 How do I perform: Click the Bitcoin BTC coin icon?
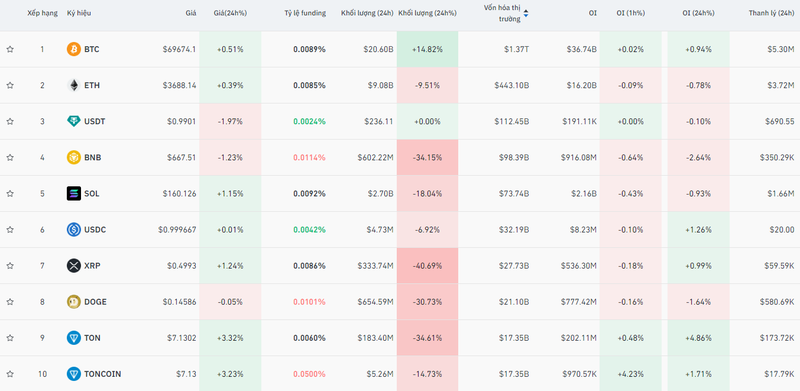point(73,50)
